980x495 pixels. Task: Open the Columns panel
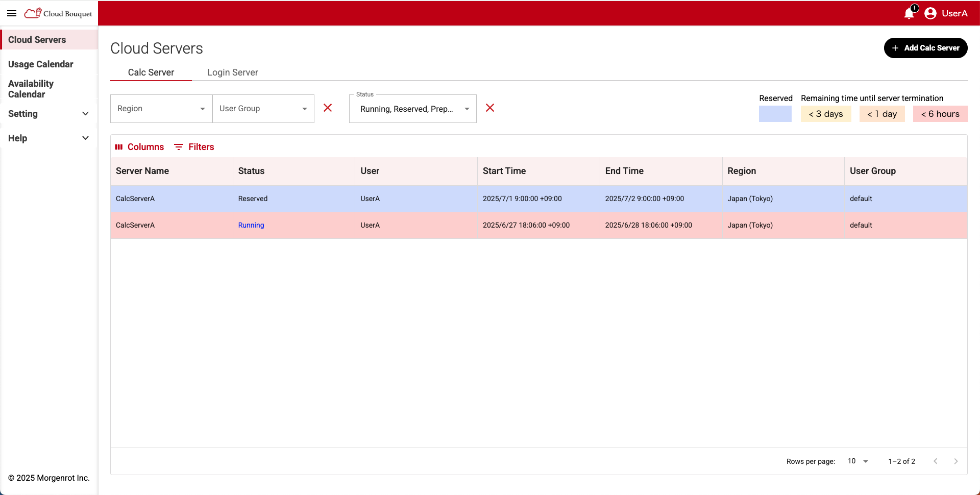click(139, 147)
